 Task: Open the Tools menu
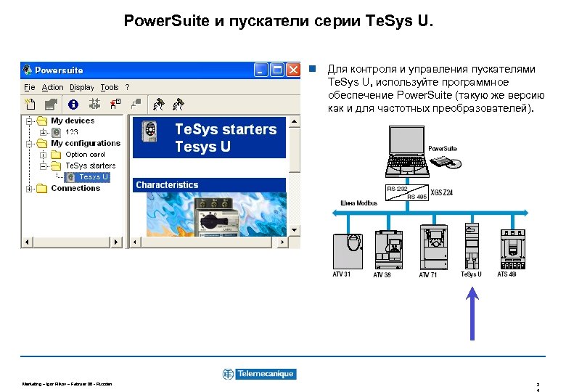[110, 87]
